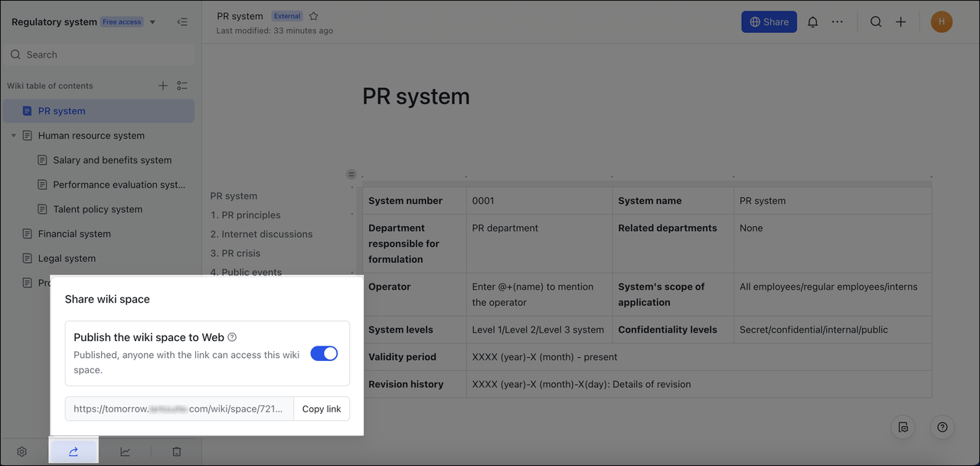Open the trash bin icon

(177, 452)
